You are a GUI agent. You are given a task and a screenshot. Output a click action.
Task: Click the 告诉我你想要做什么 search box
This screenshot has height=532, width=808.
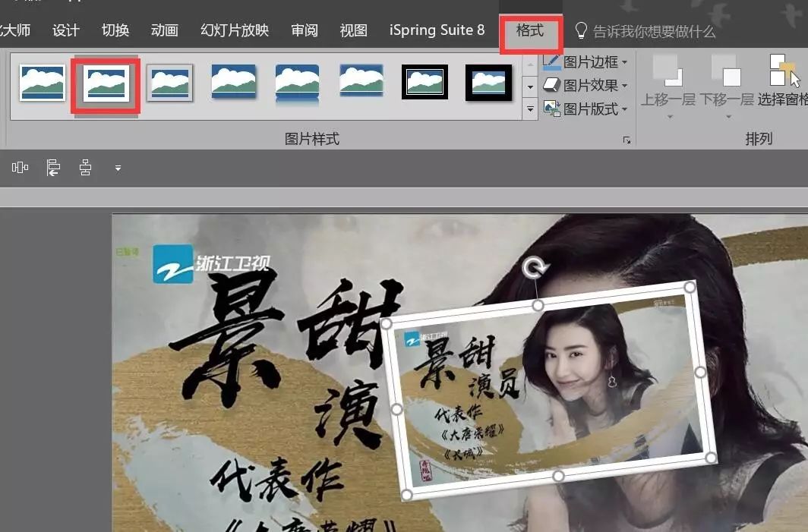click(654, 32)
